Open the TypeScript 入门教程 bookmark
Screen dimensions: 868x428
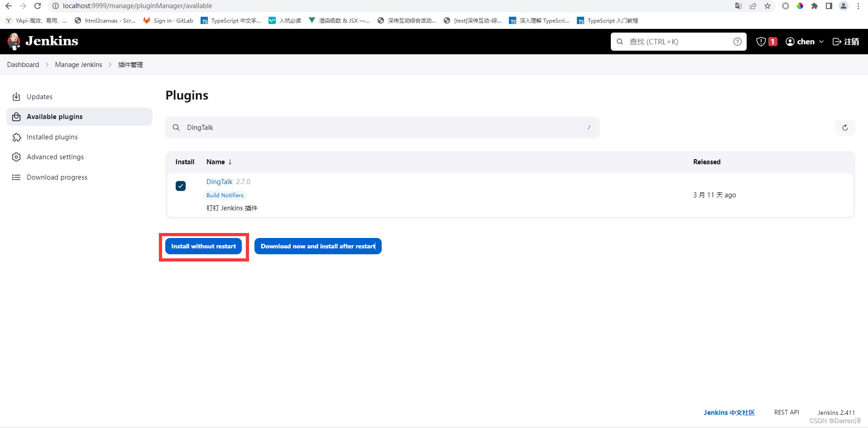[608, 21]
